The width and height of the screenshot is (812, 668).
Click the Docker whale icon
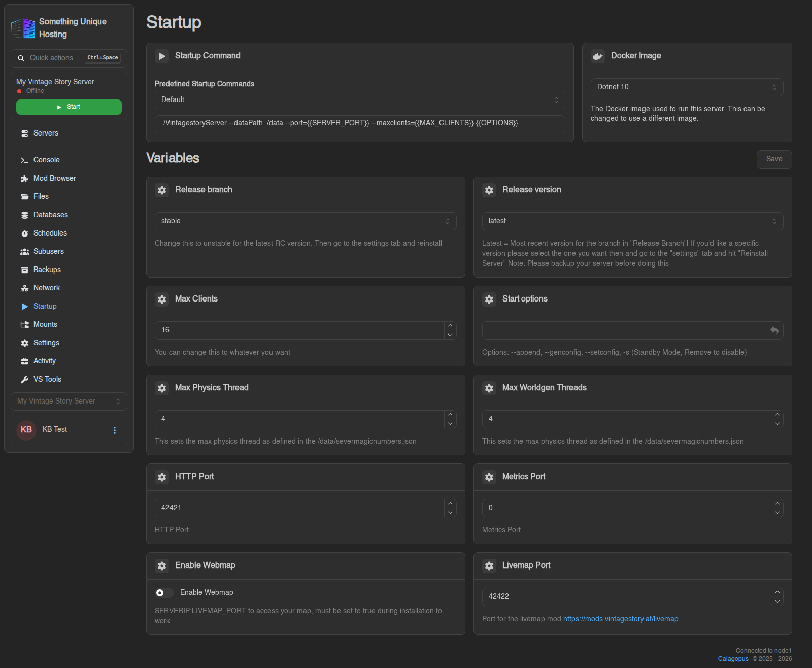click(x=598, y=56)
